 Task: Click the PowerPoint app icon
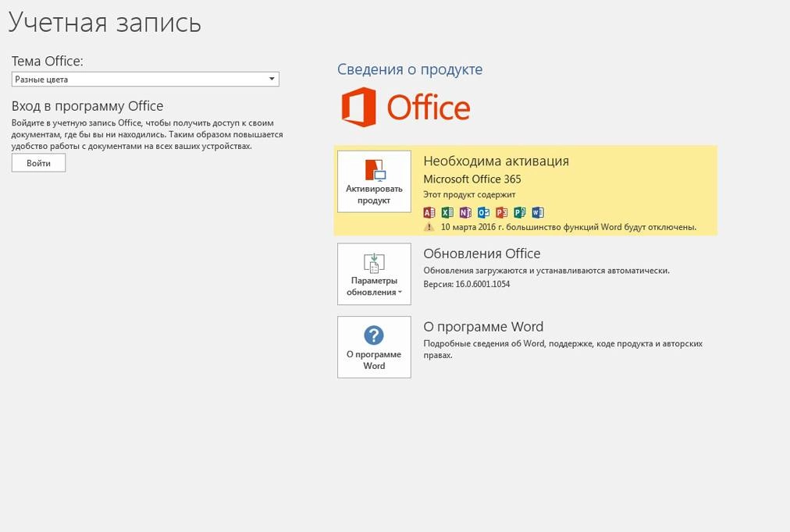[x=502, y=212]
